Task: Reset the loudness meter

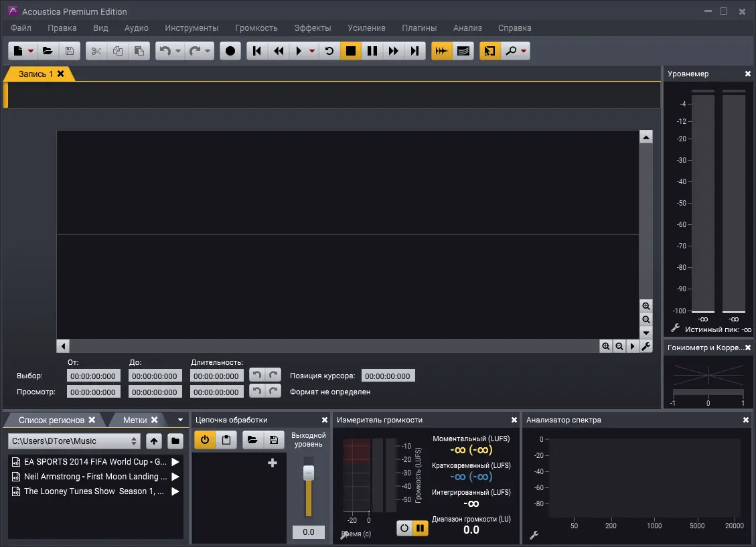Action: (x=404, y=528)
